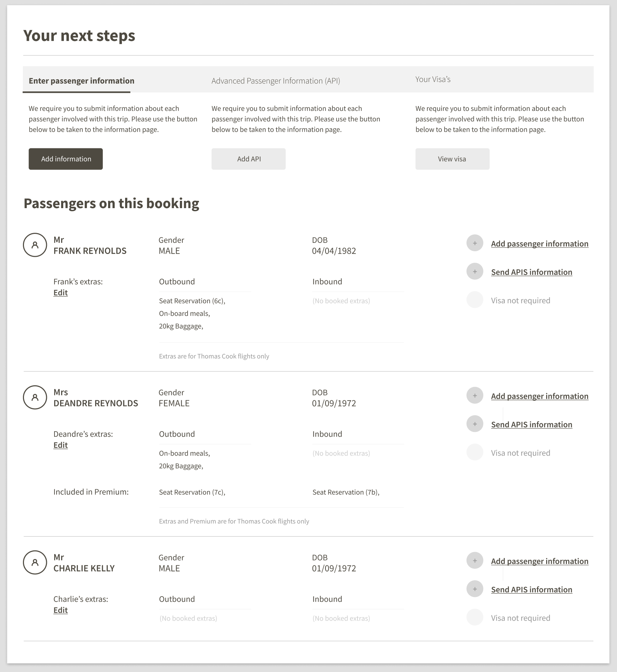Click Add passenger information link for Frank Reynolds
Viewport: 617px width, 672px height.
tap(539, 244)
